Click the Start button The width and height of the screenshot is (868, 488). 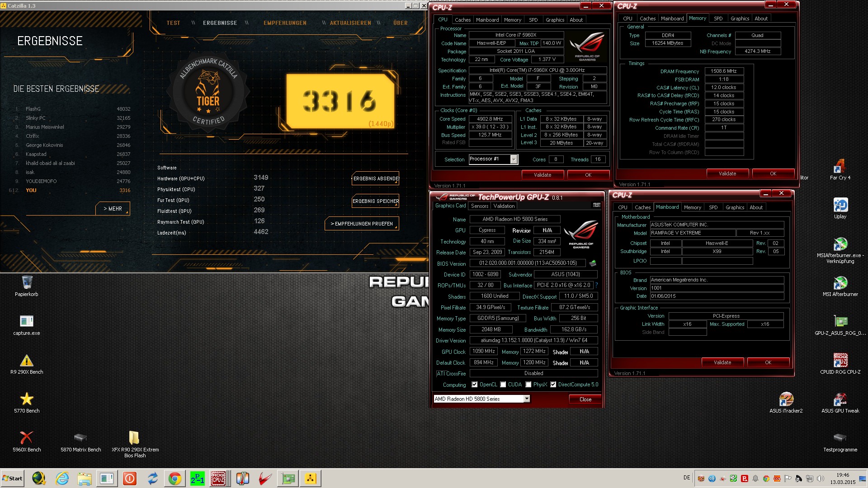pos(13,478)
